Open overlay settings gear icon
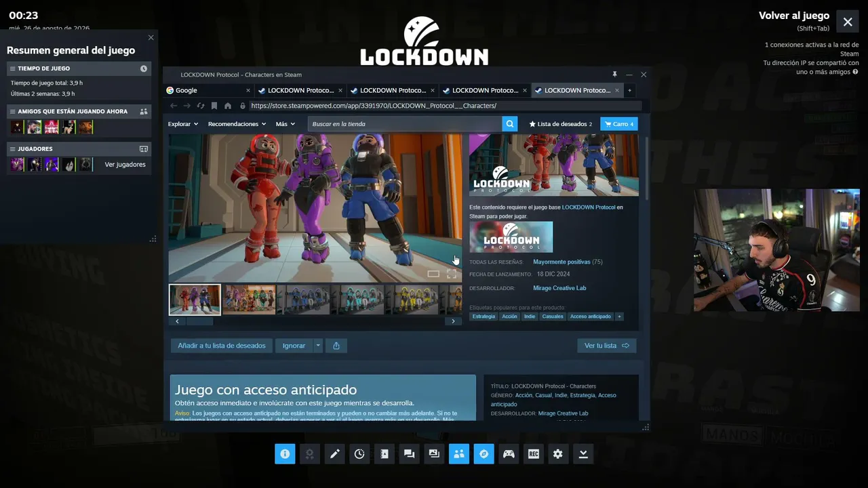 tap(558, 454)
